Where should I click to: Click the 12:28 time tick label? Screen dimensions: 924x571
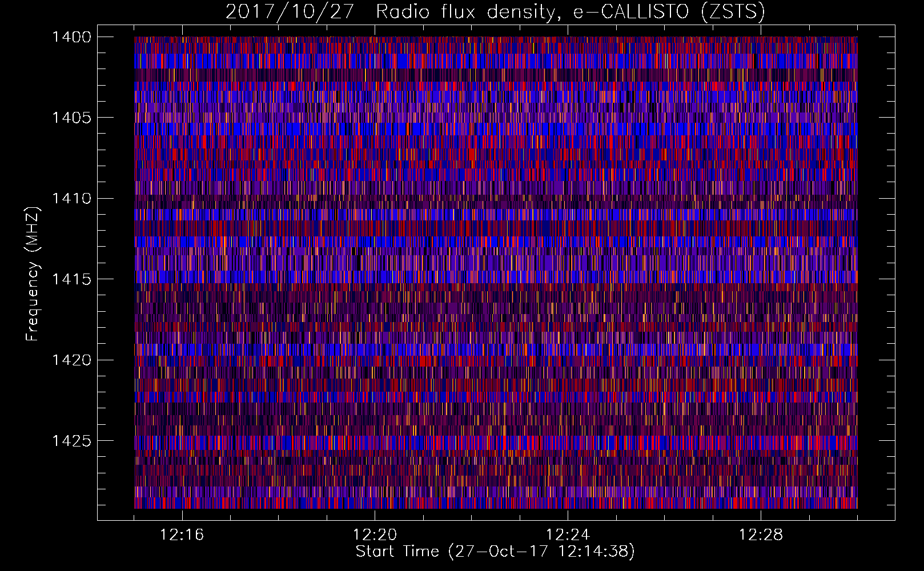point(761,535)
